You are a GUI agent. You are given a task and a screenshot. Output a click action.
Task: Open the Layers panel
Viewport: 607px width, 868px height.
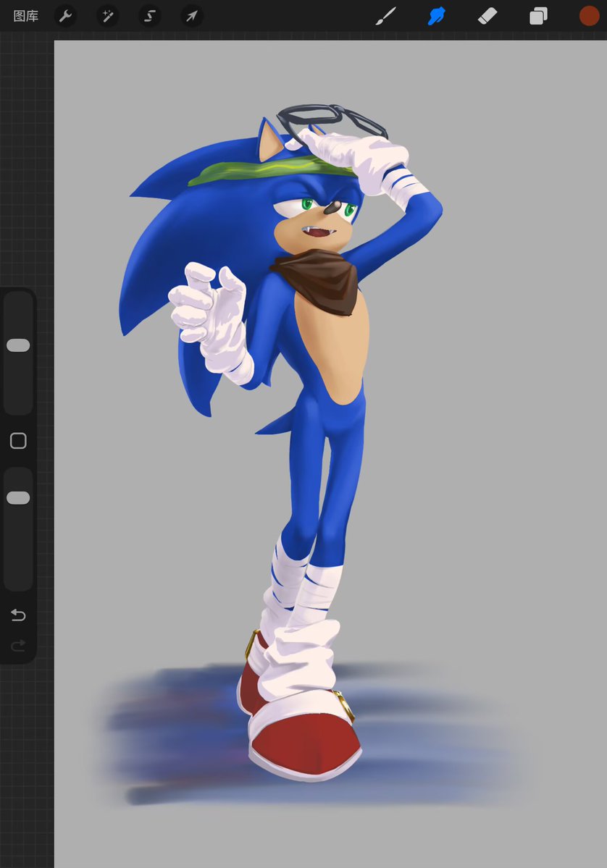(x=538, y=16)
